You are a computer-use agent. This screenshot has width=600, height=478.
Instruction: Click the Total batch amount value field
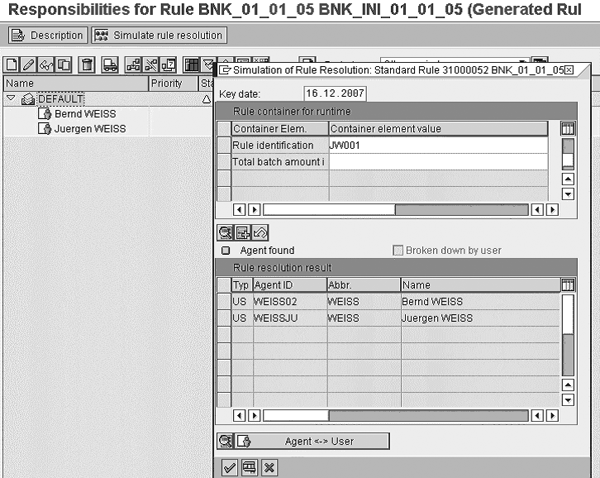(x=438, y=162)
